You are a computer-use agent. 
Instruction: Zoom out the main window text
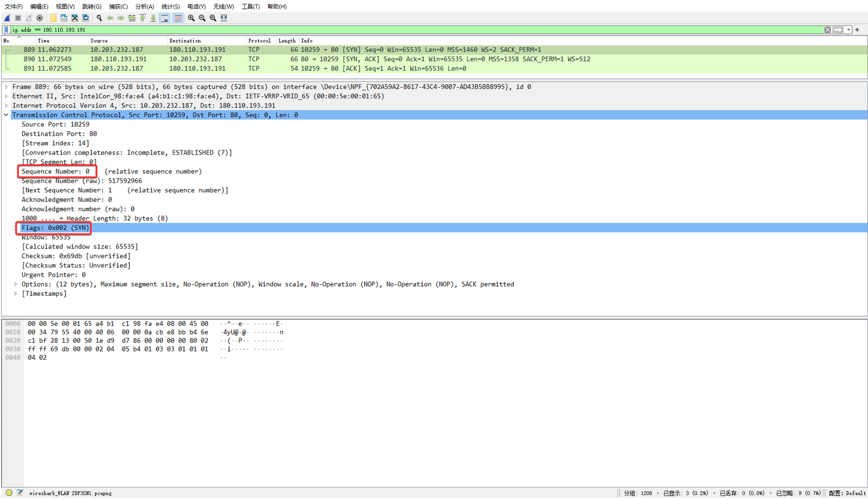coord(202,18)
